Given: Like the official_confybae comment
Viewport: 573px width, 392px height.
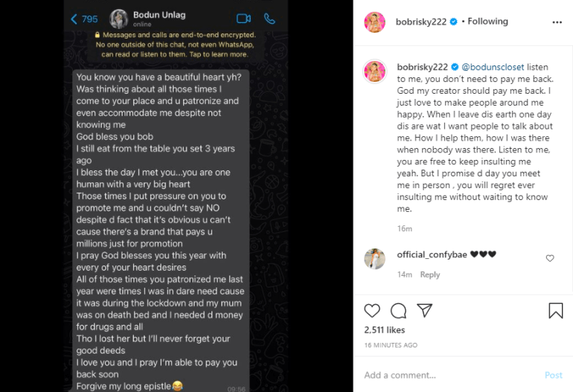Looking at the screenshot, I should pyautogui.click(x=550, y=258).
